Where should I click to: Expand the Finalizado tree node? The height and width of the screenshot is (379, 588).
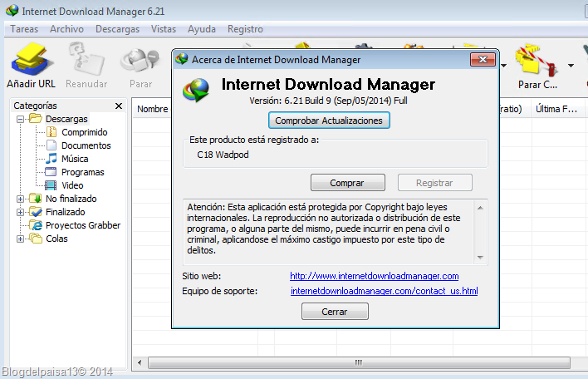pyautogui.click(x=20, y=213)
